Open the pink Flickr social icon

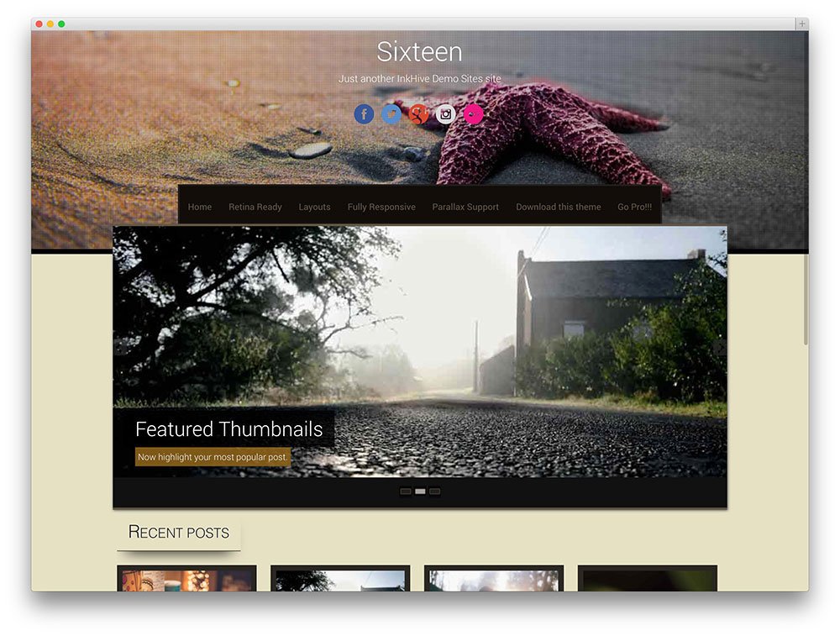473,114
